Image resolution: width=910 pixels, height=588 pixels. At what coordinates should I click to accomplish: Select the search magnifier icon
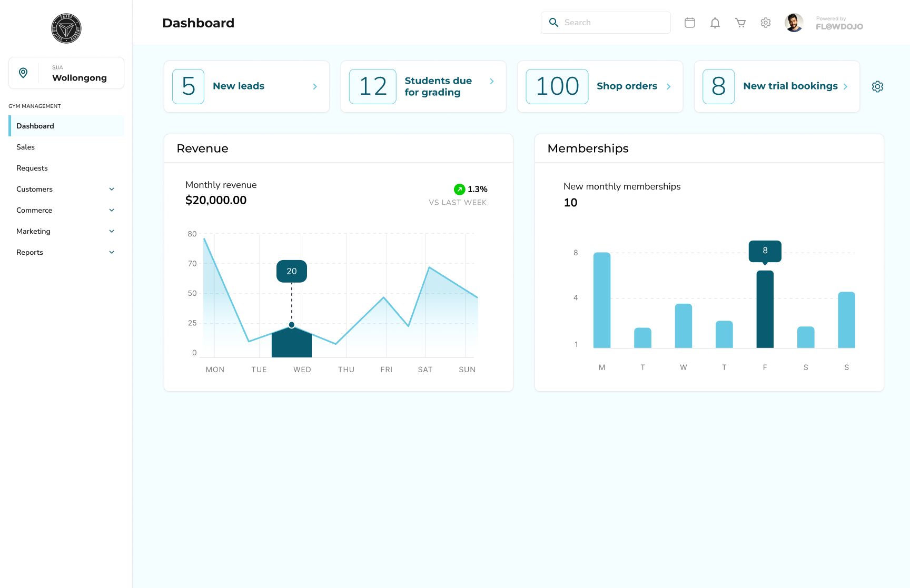pyautogui.click(x=553, y=23)
